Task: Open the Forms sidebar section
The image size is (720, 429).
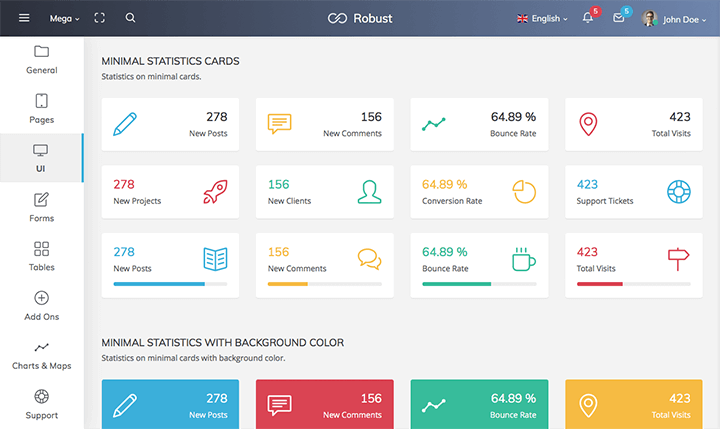Action: tap(42, 208)
